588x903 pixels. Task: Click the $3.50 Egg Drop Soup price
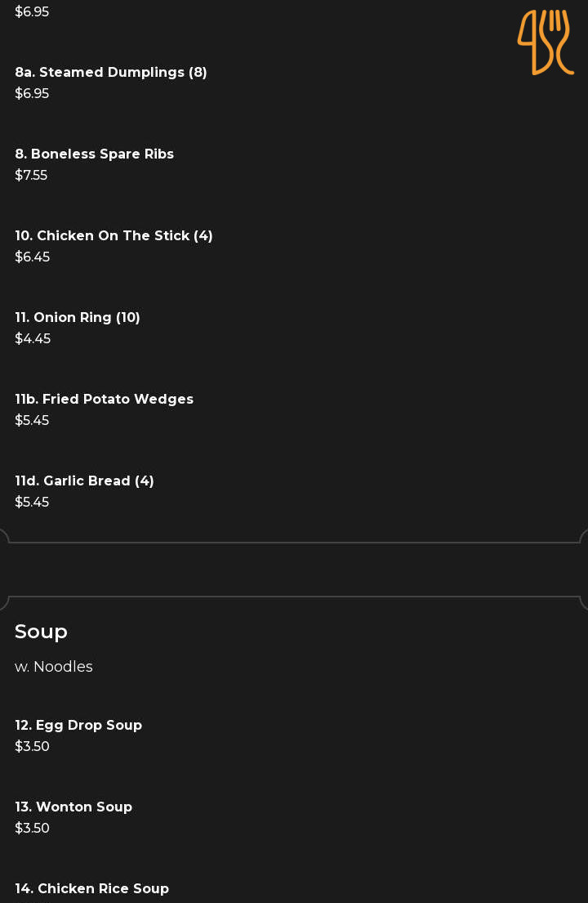point(32,746)
